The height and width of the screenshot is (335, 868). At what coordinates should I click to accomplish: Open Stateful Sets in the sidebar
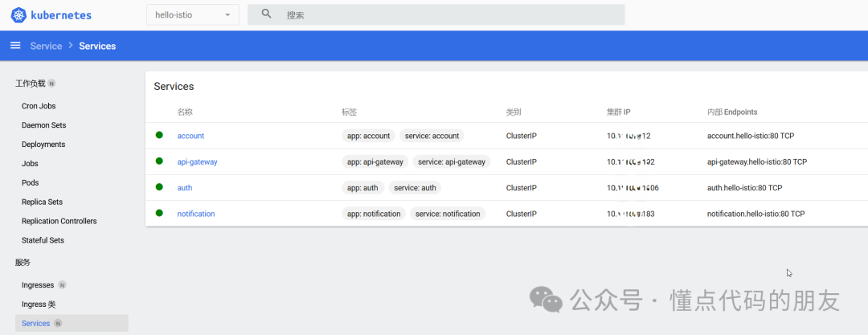tap(43, 240)
